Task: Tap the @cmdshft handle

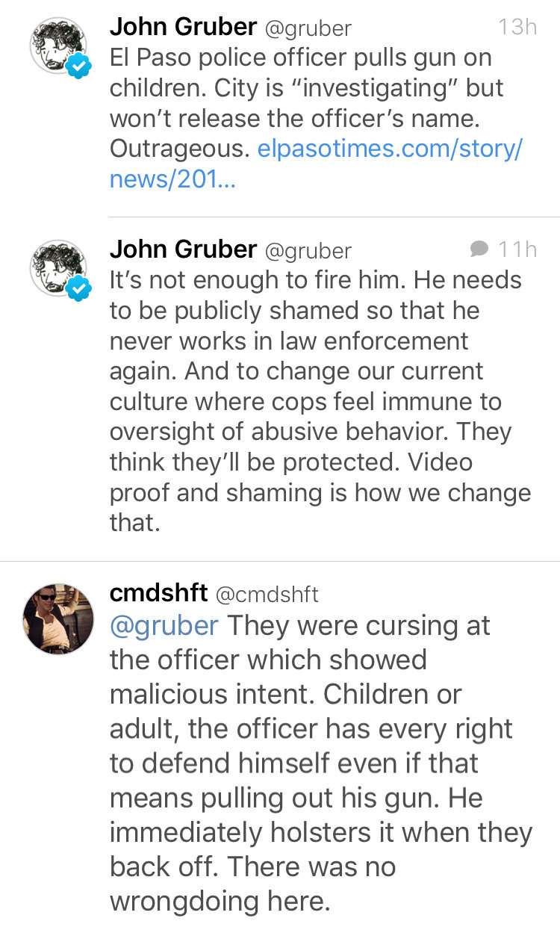Action: coord(267,594)
